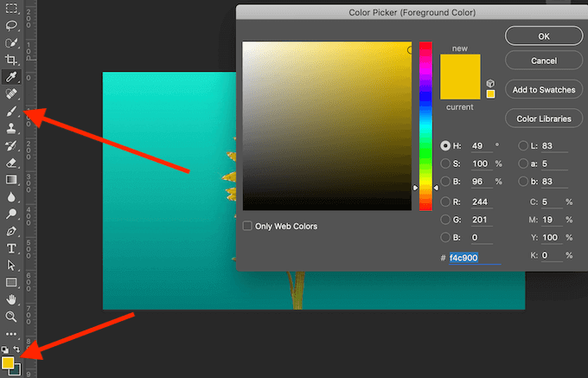Select the S saturation radio button
This screenshot has width=588, height=378.
pos(445,163)
